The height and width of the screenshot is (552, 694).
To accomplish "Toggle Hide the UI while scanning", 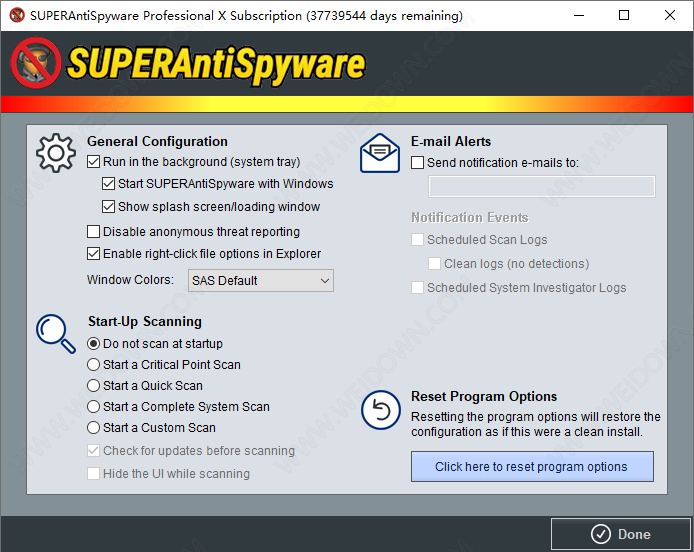I will [93, 474].
